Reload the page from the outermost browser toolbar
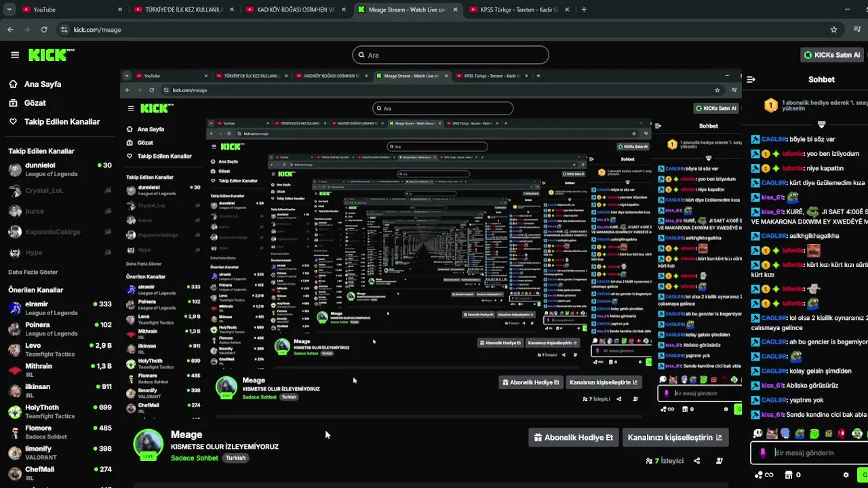868x488 pixels. pos(44,30)
